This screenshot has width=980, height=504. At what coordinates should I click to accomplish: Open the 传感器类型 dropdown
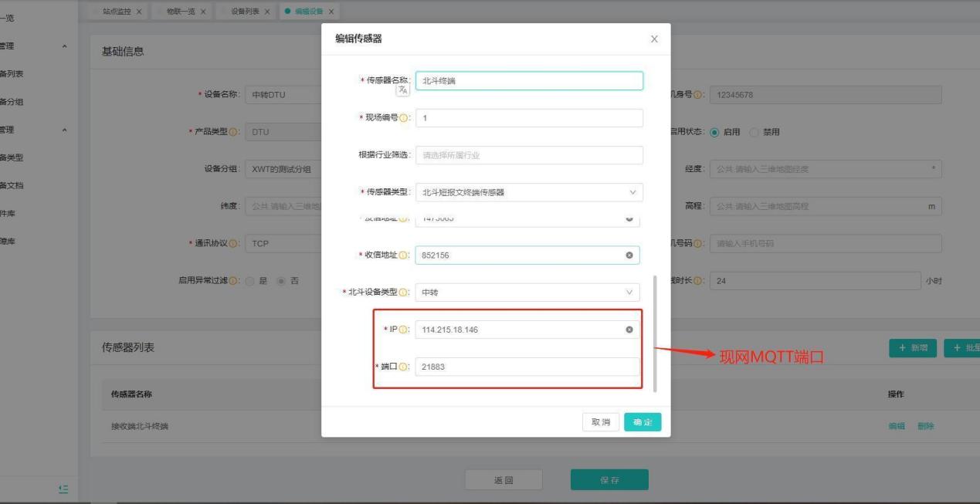[529, 193]
